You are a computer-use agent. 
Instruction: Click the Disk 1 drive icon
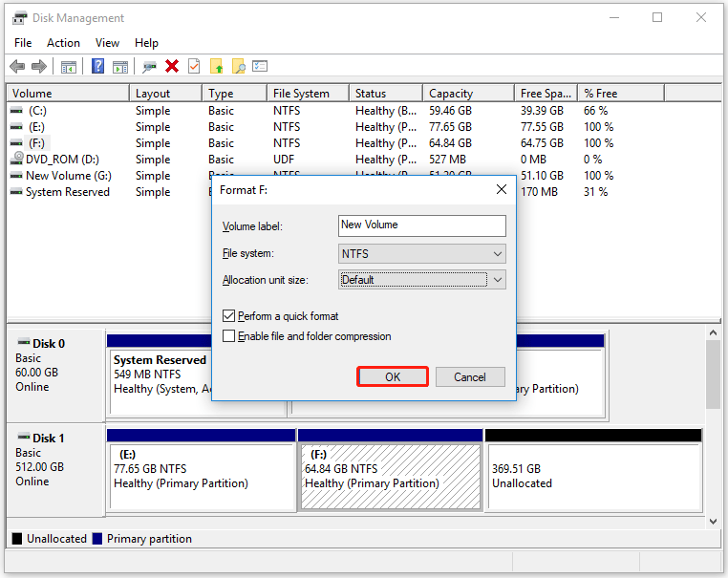coord(24,437)
